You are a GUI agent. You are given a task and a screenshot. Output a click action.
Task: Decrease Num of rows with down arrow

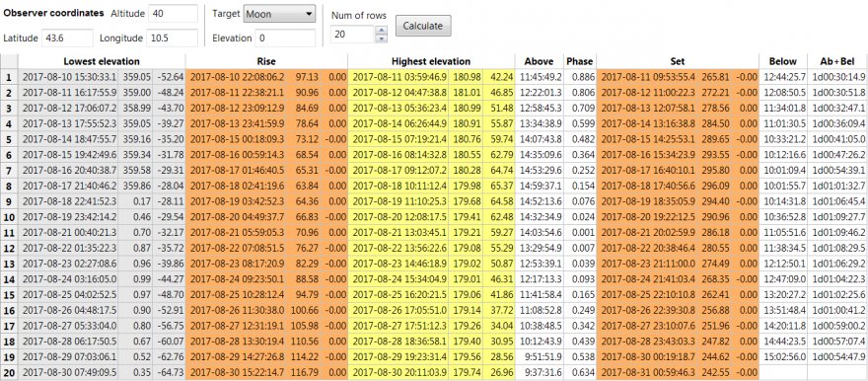click(x=381, y=38)
